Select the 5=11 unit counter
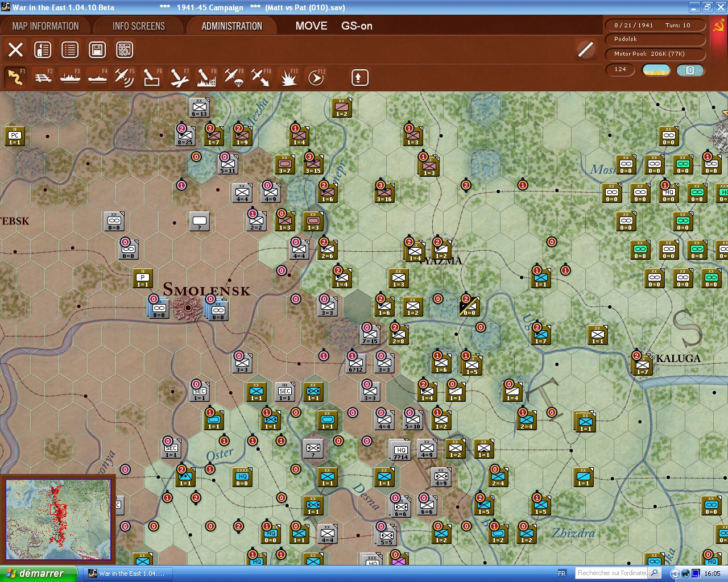 coord(227,164)
